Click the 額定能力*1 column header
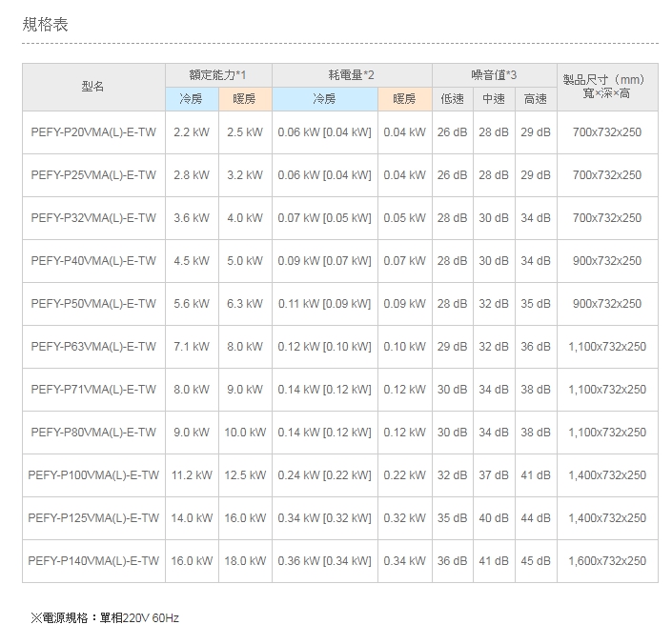672x625 pixels. point(218,74)
